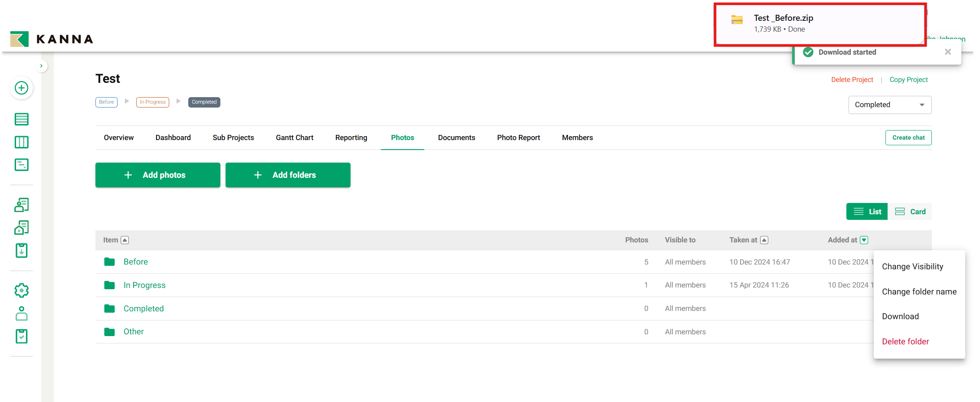980x402 pixels.
Task: Click the Add photos button
Action: [x=158, y=175]
